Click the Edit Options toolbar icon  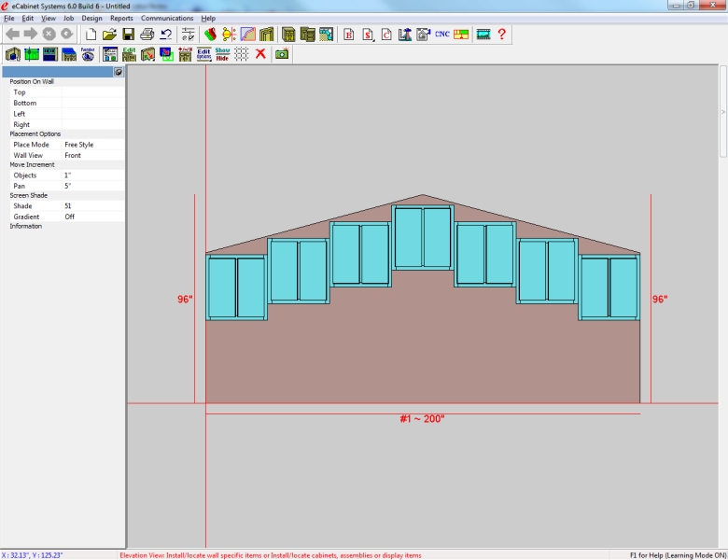tap(203, 54)
